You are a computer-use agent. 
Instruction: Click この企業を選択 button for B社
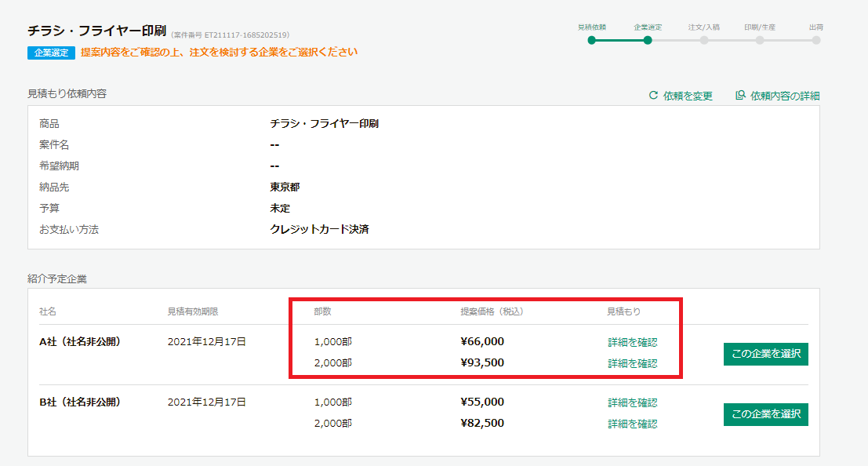pos(765,414)
